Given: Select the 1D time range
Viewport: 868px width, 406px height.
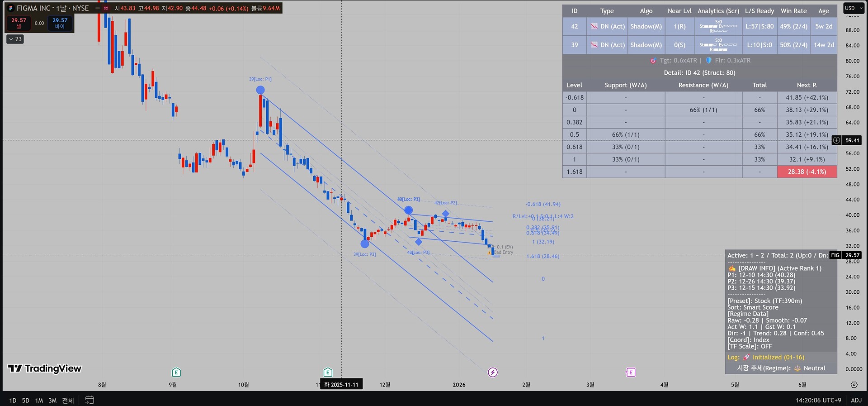Looking at the screenshot, I should (13, 400).
